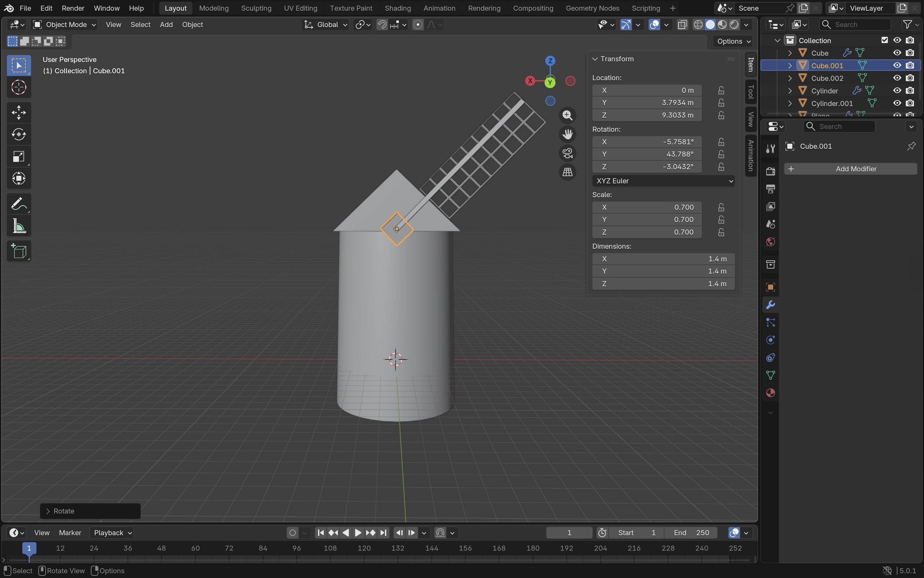Open the Render properties tab icon

pos(770,171)
